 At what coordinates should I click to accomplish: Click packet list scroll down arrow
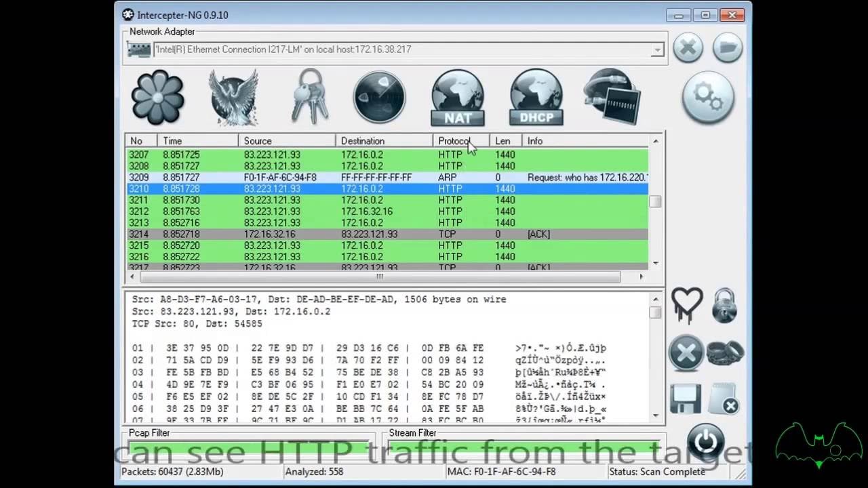pos(655,263)
